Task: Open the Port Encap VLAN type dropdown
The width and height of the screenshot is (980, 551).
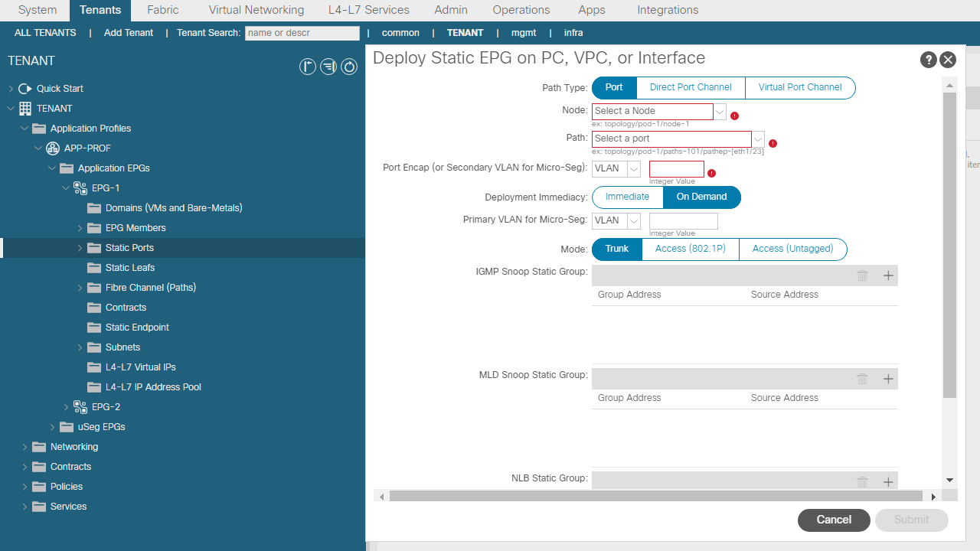Action: 634,169
